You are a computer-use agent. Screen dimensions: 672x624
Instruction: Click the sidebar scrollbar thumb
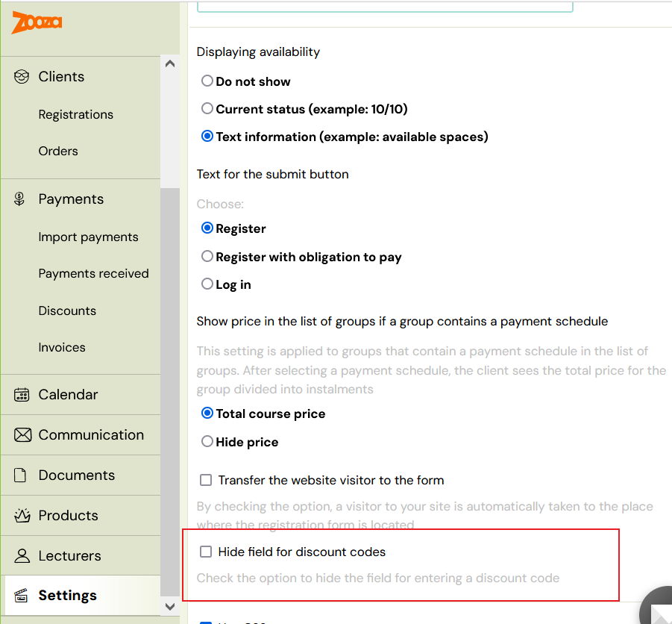170,392
